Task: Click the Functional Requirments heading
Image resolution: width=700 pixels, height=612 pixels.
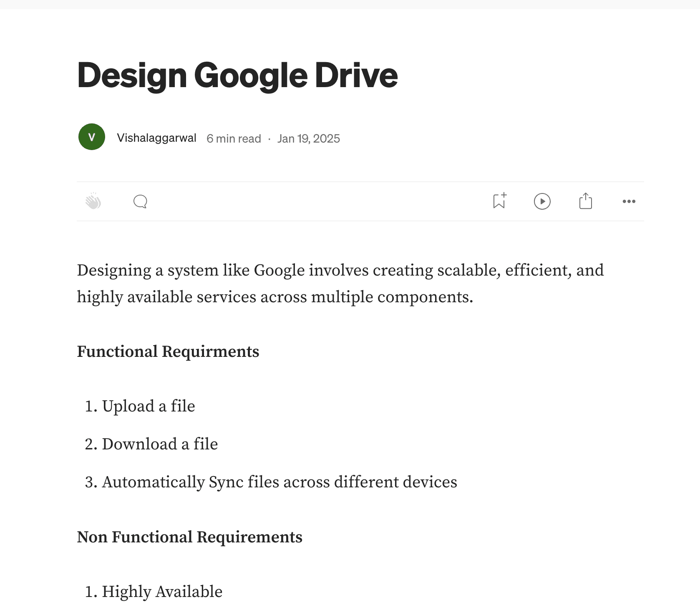Action: pos(168,351)
